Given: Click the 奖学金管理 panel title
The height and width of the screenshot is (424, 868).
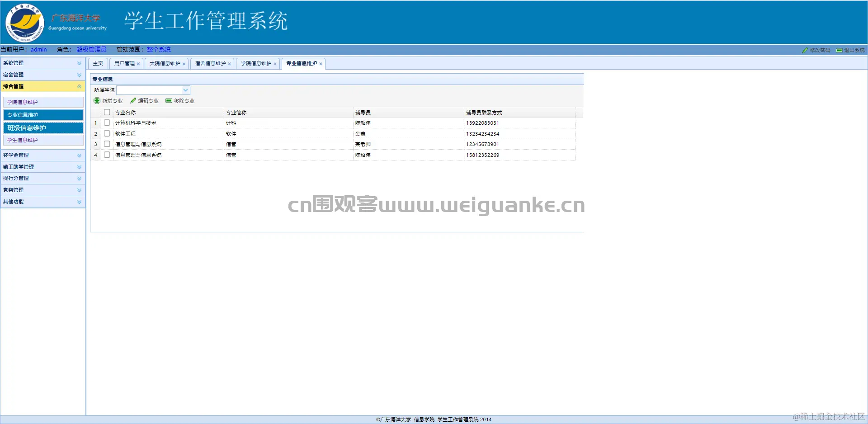Looking at the screenshot, I should pyautogui.click(x=16, y=155).
